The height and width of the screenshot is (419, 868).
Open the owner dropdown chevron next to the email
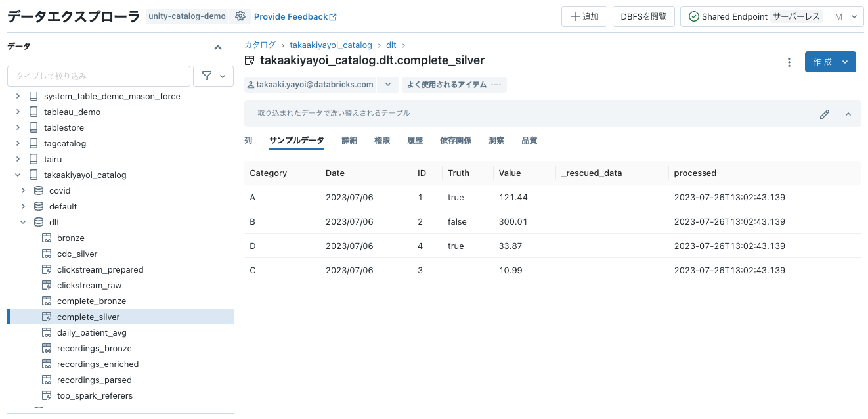(x=387, y=84)
